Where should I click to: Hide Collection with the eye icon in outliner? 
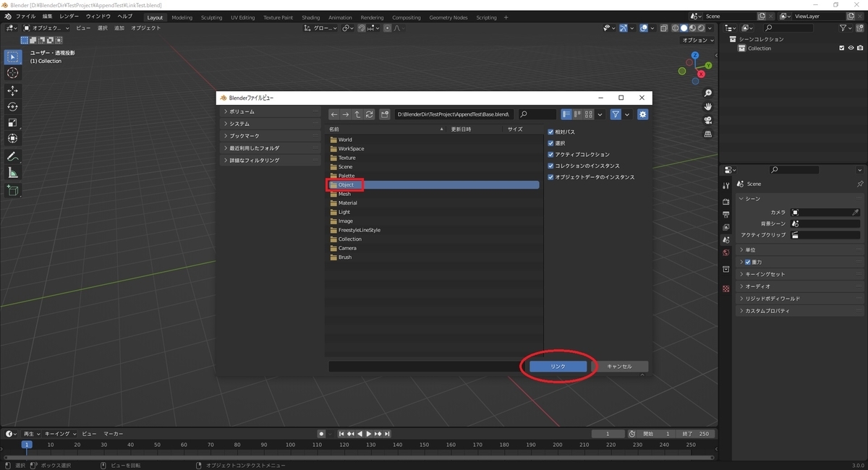click(x=851, y=48)
